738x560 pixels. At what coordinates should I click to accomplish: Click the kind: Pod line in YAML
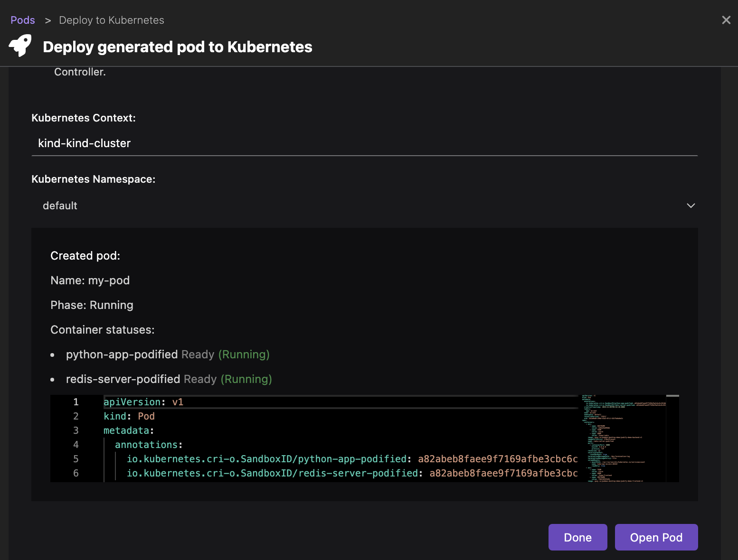[x=129, y=416]
